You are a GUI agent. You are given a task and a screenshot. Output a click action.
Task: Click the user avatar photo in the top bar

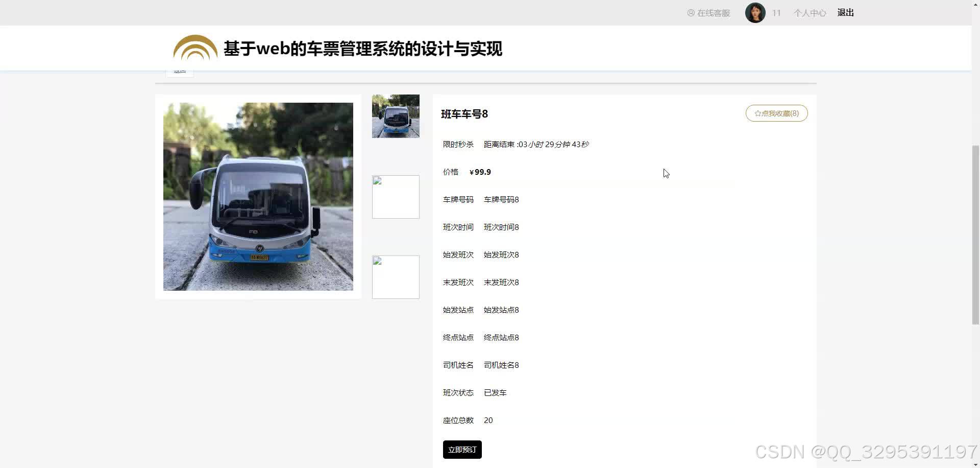[x=755, y=12]
